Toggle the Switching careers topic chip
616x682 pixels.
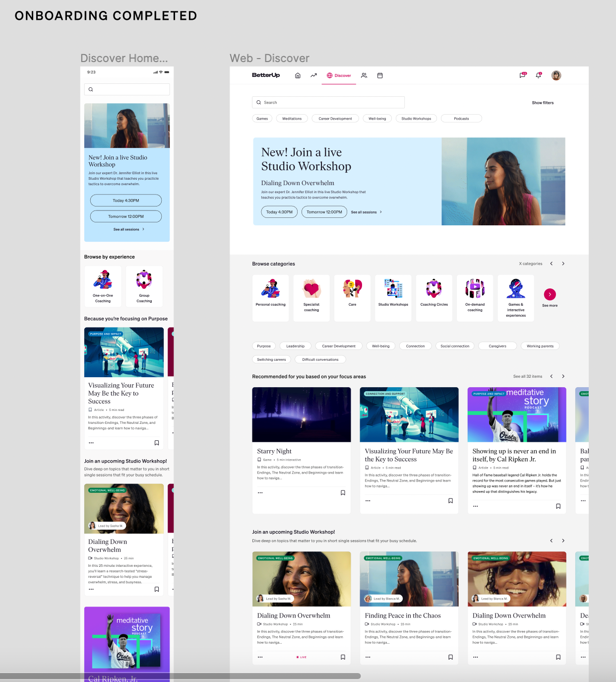(x=271, y=359)
